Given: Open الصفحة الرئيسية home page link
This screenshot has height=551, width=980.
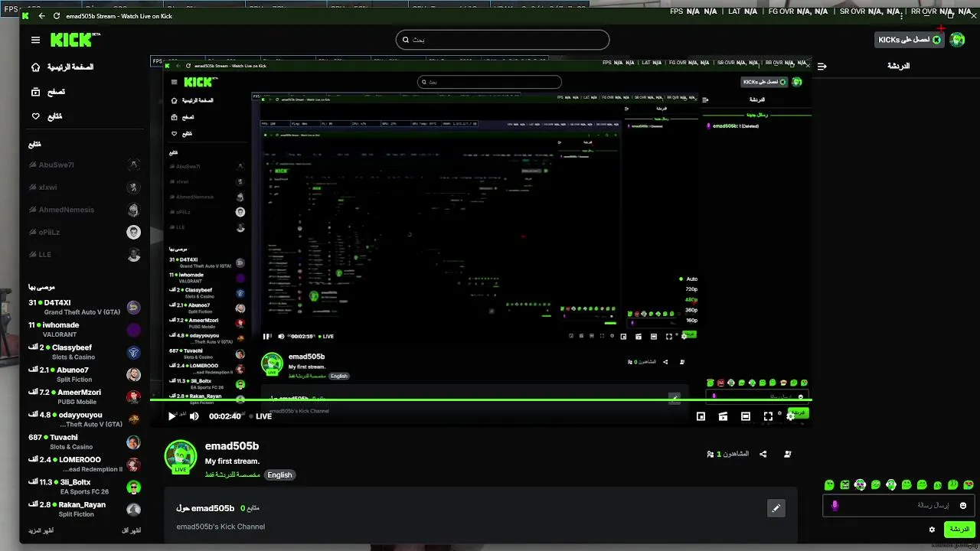Looking at the screenshot, I should (61, 67).
